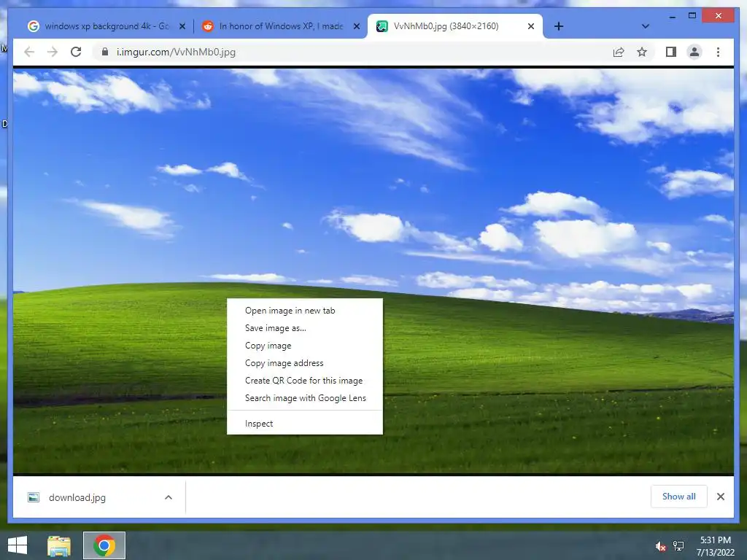The image size is (747, 560).
Task: Share this page using the share icon
Action: point(619,52)
